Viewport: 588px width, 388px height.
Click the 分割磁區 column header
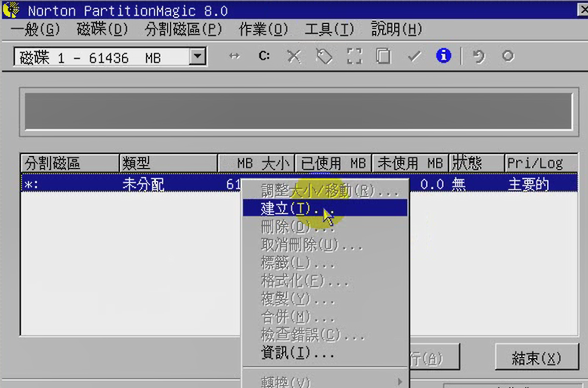[70, 163]
